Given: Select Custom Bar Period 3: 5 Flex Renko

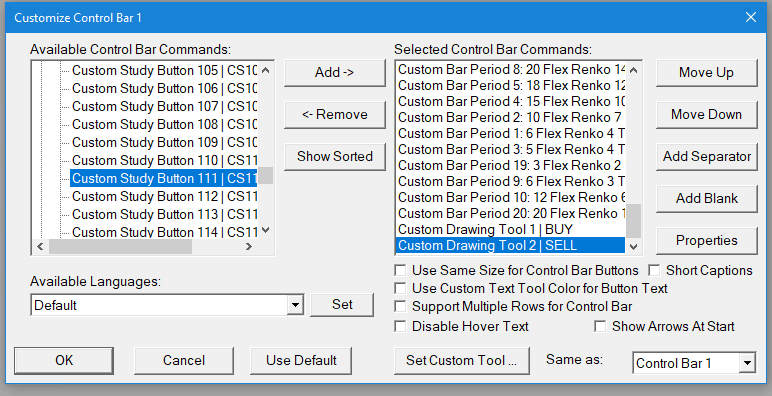Looking at the screenshot, I should 511,150.
